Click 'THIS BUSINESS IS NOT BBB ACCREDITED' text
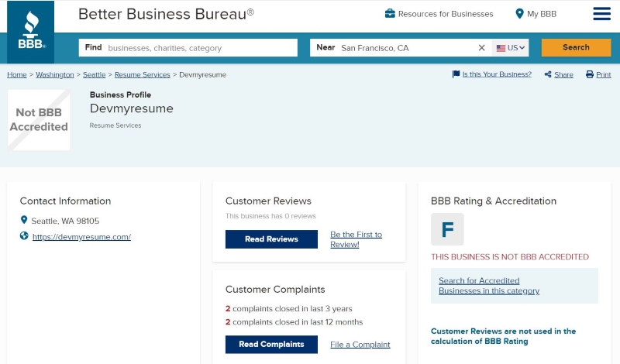The width and height of the screenshot is (620, 364). (510, 257)
